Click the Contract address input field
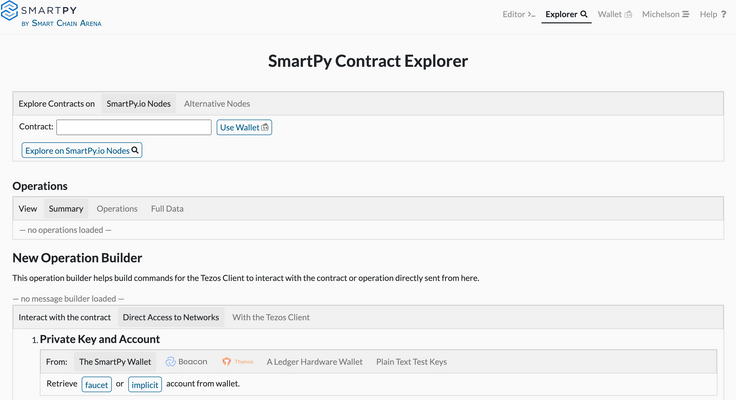The width and height of the screenshot is (736, 400). [x=134, y=127]
